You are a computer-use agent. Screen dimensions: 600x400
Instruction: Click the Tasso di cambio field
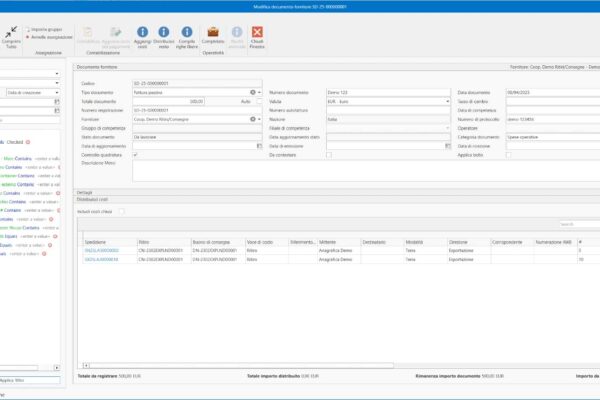[x=553, y=101]
